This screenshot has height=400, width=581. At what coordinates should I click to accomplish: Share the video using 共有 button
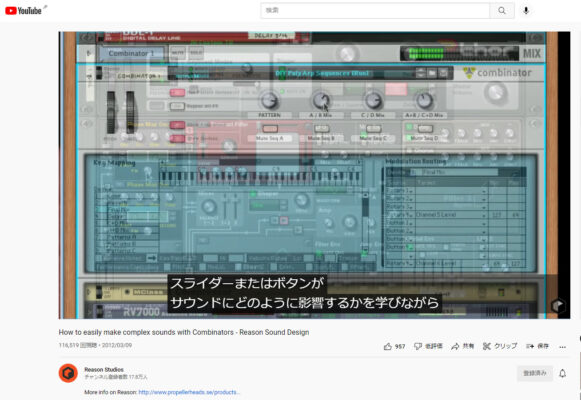[462, 346]
